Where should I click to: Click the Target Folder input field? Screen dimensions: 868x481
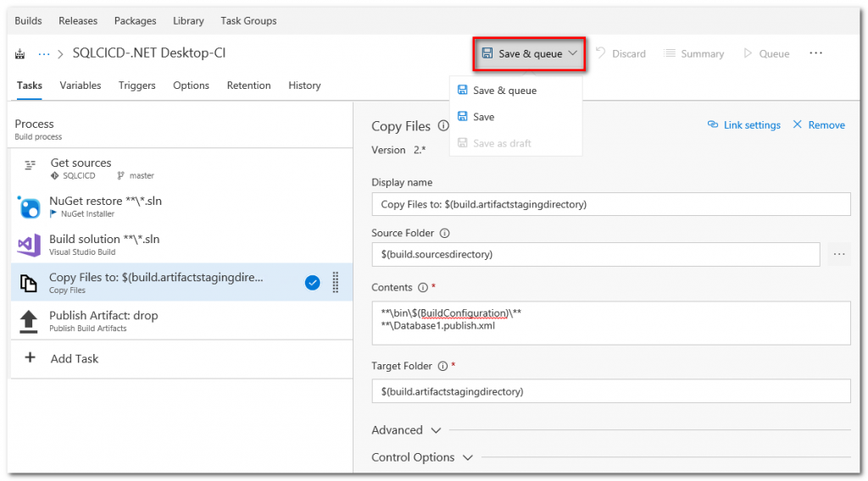click(610, 391)
